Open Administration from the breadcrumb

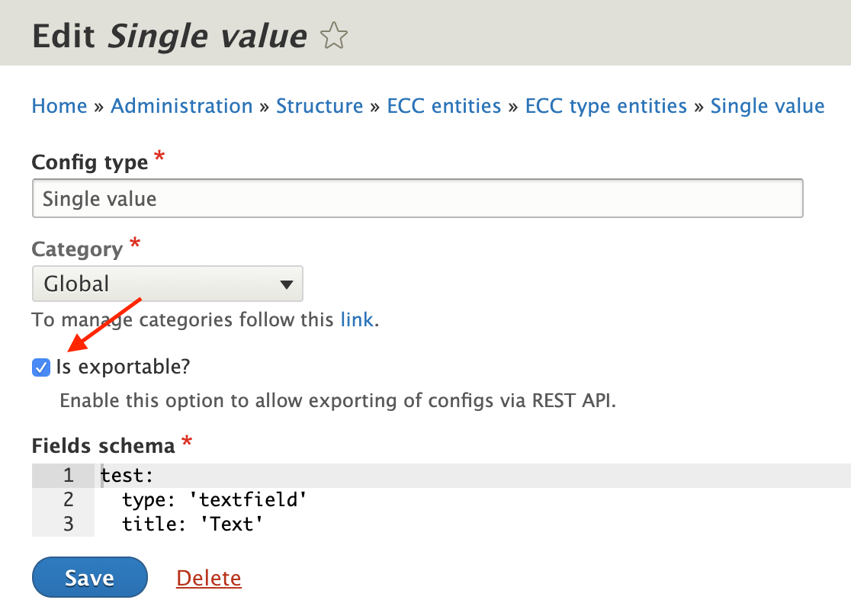click(181, 106)
